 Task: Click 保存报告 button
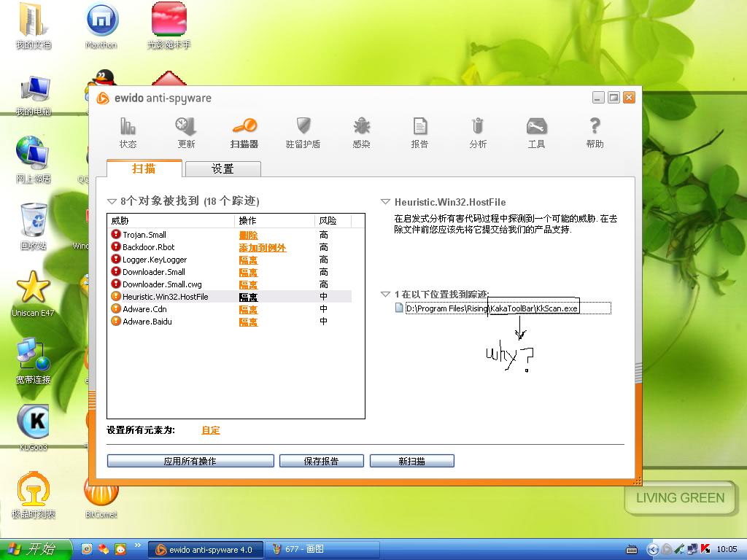322,461
